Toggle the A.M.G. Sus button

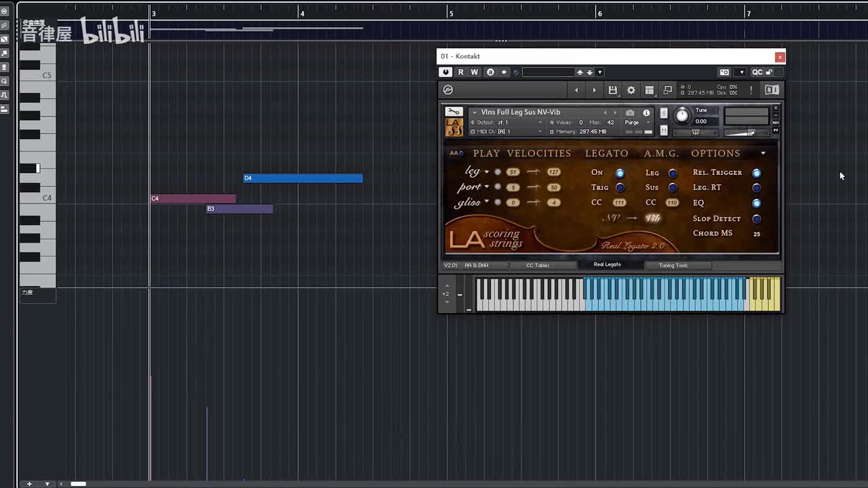[673, 188]
